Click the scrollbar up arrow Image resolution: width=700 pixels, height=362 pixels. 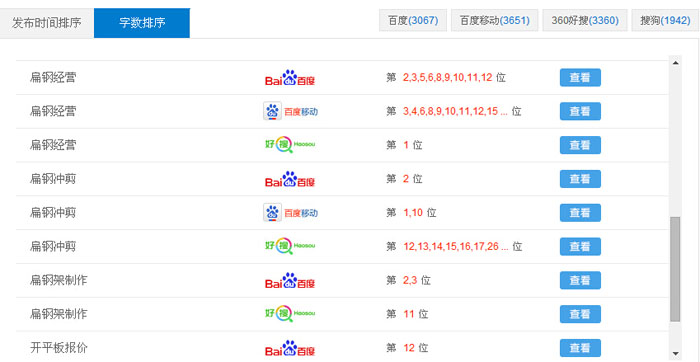pos(675,63)
